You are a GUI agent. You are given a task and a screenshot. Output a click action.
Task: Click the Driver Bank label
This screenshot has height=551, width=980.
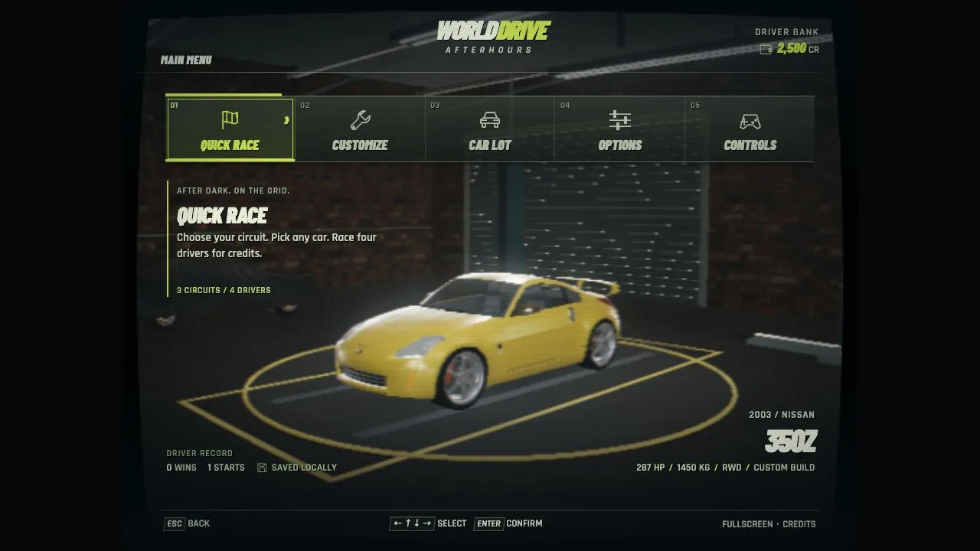pyautogui.click(x=787, y=32)
